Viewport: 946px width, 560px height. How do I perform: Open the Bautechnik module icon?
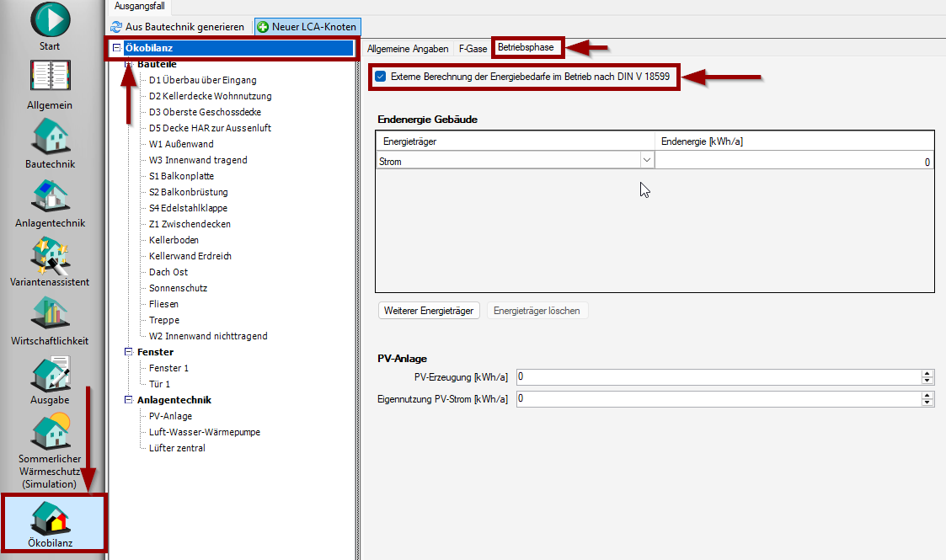coord(50,137)
